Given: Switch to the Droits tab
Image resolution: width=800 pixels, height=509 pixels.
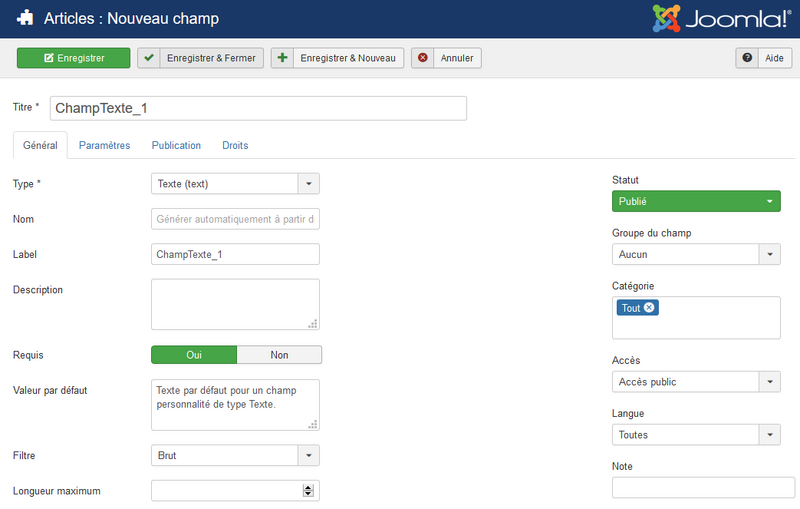Looking at the screenshot, I should pos(235,145).
